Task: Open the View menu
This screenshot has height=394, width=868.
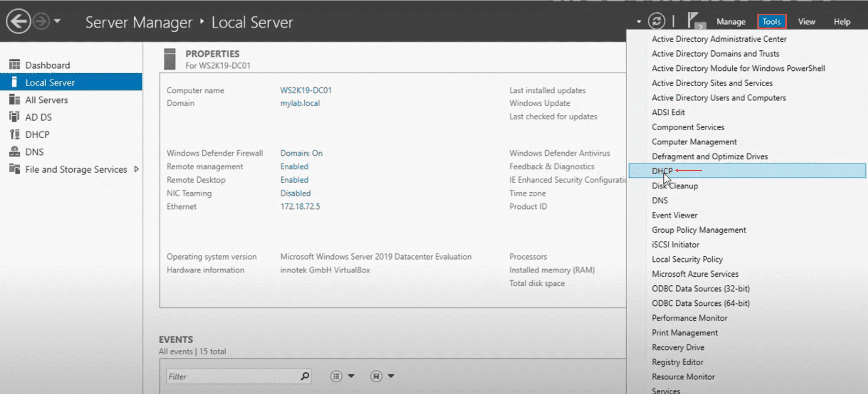Action: [x=806, y=22]
